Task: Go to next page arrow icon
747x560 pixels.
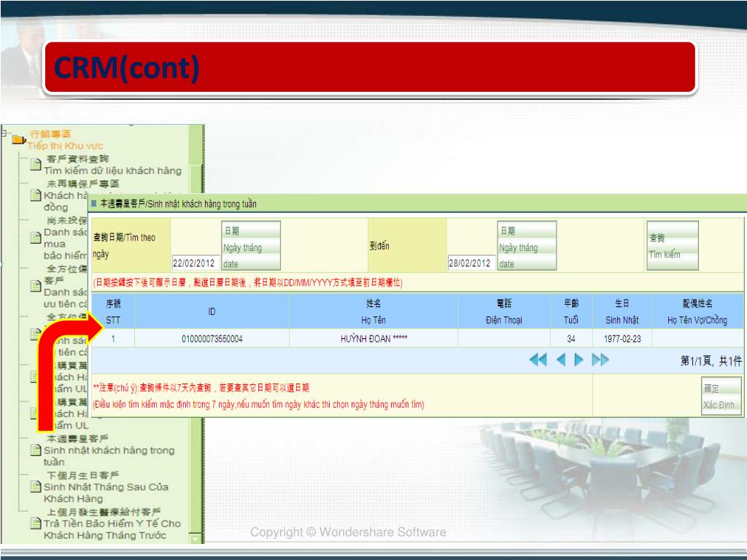Action: [x=578, y=359]
